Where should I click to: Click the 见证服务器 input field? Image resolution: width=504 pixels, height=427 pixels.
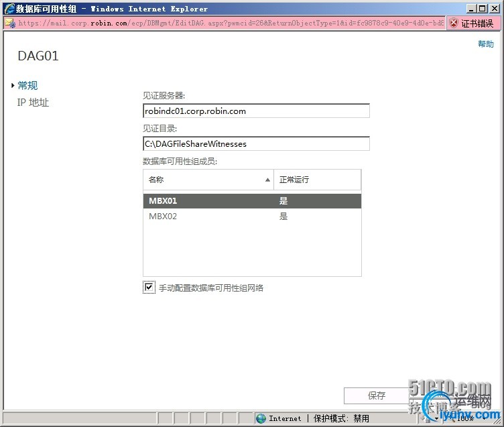click(256, 111)
